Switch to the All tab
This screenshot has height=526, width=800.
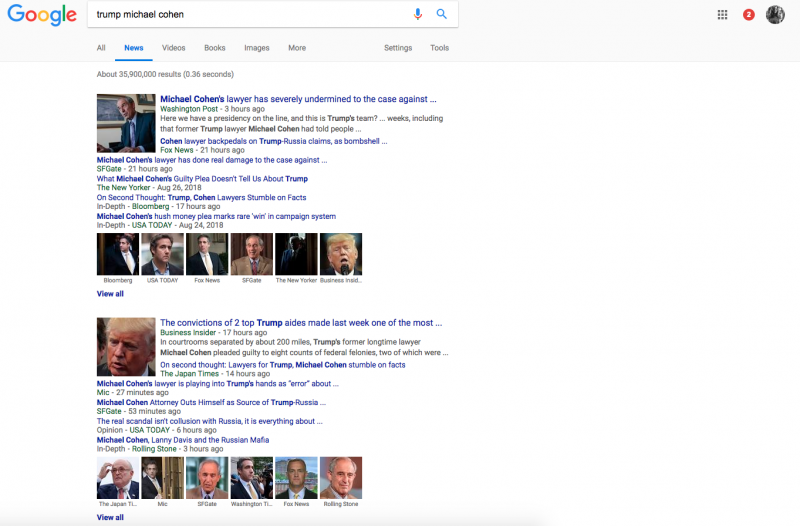(x=101, y=48)
